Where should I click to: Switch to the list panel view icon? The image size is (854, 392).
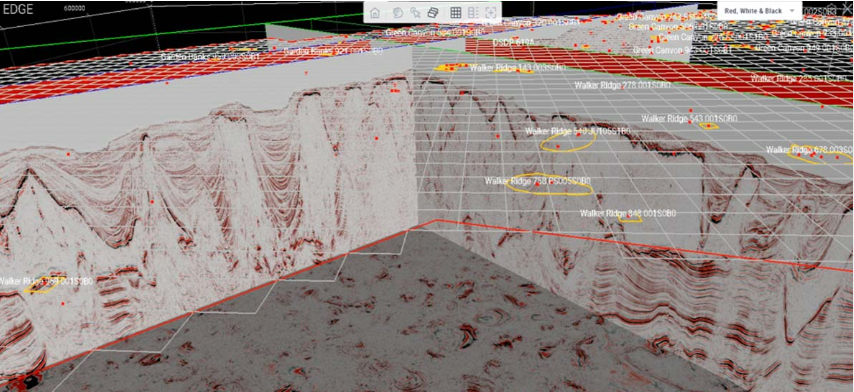click(x=473, y=13)
